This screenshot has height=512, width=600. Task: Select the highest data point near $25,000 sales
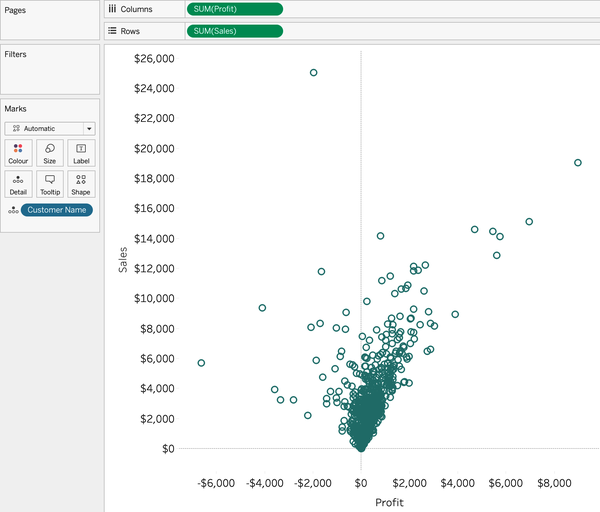313,73
